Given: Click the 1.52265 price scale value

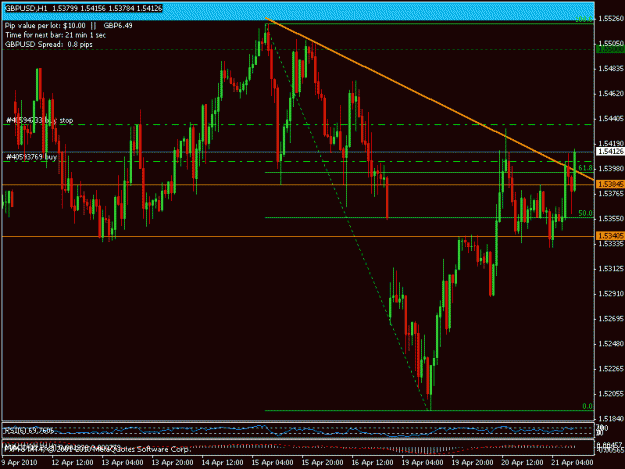Looking at the screenshot, I should pyautogui.click(x=611, y=369).
